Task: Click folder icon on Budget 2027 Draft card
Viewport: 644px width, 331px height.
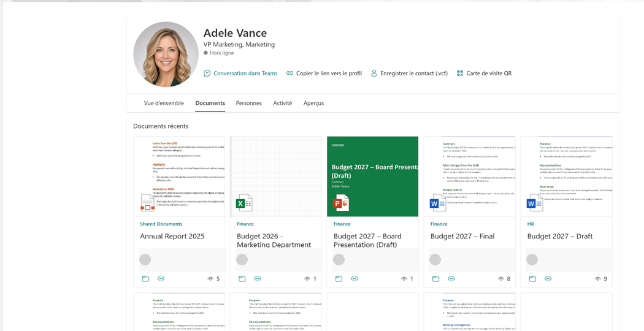Action: coord(533,279)
